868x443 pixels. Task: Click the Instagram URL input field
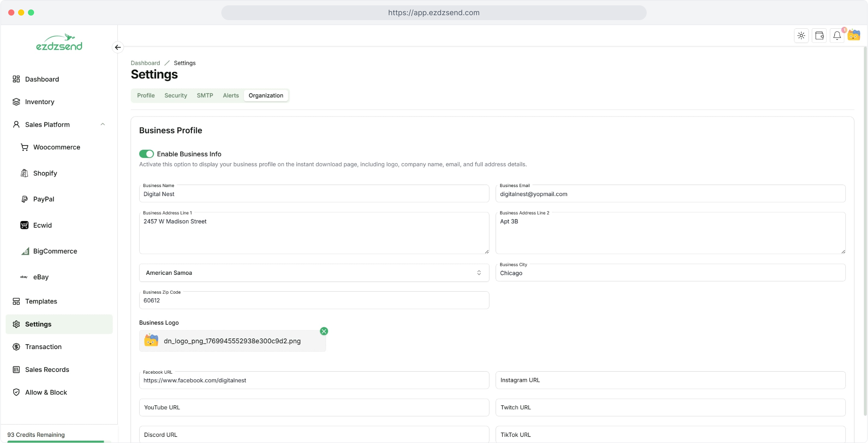(670, 380)
